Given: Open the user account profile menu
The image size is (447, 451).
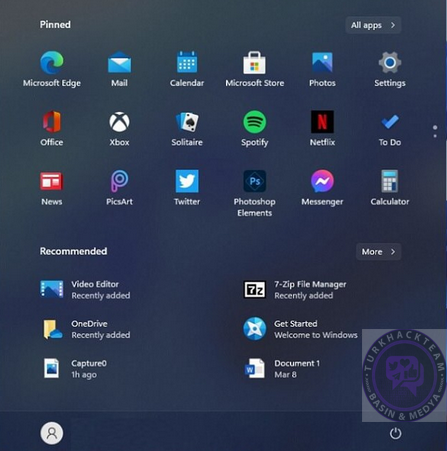Looking at the screenshot, I should [52, 433].
